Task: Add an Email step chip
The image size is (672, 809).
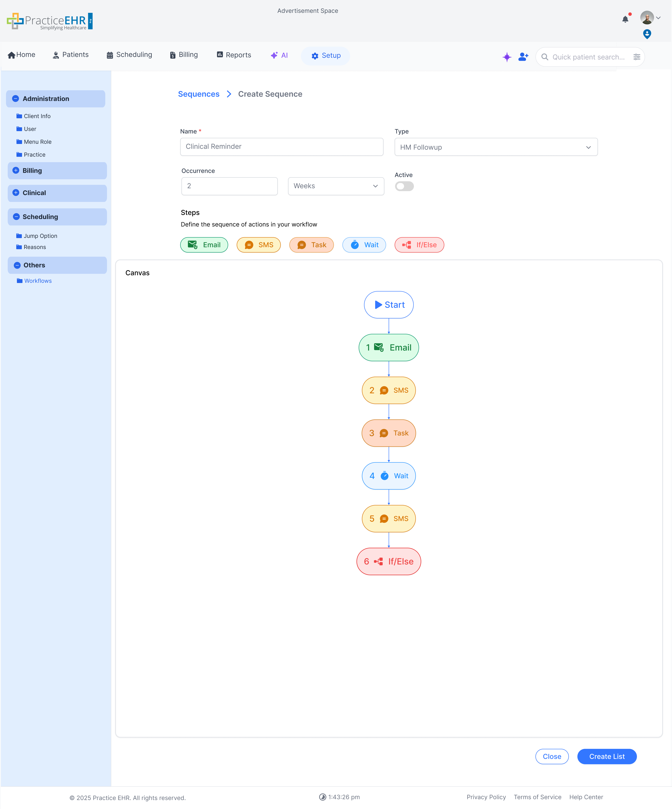Action: [x=204, y=245]
